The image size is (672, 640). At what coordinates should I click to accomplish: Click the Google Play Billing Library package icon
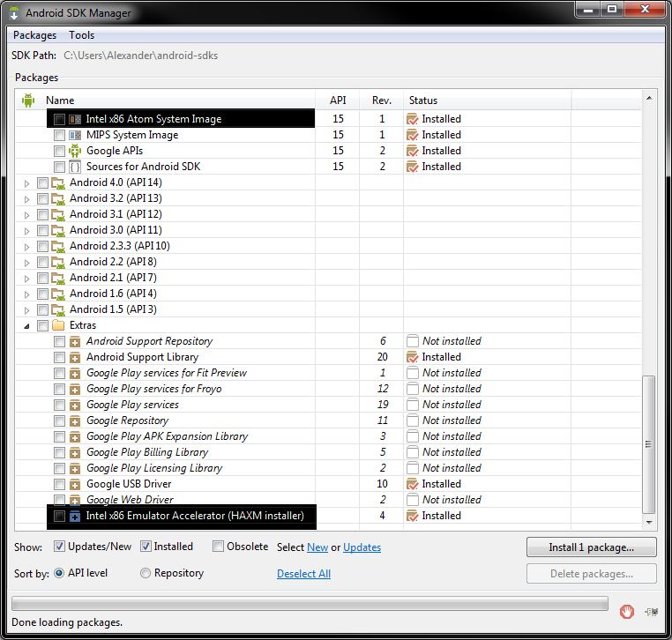tap(75, 452)
